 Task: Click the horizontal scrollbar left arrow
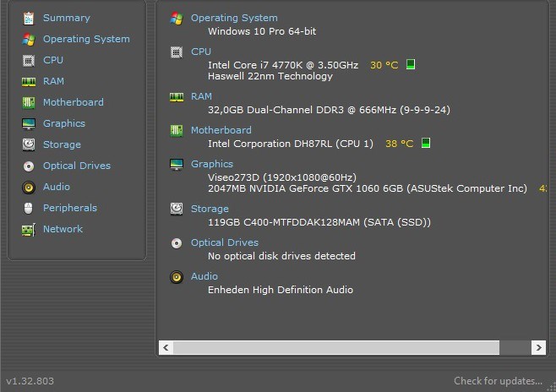click(x=166, y=347)
